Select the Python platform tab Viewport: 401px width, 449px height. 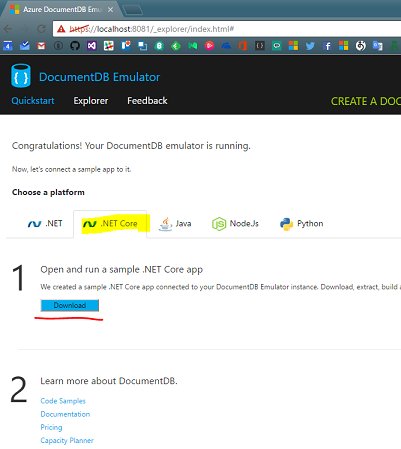[302, 224]
